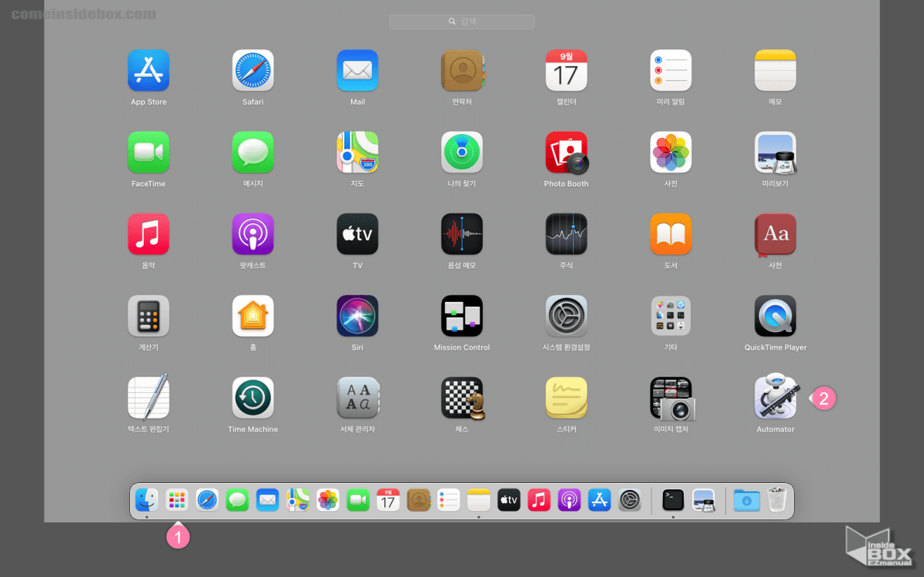Open 사진 (Photos) in the Launchpad grid

[671, 153]
